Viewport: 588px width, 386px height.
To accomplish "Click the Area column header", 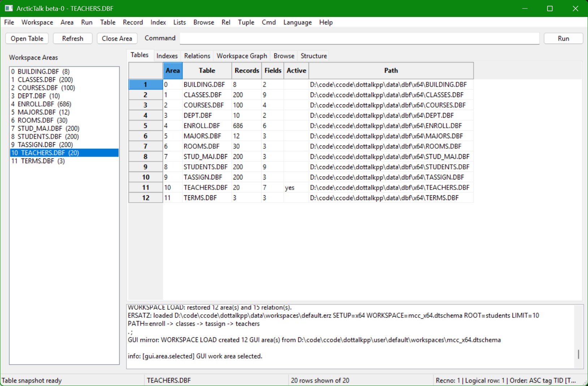I will click(173, 71).
